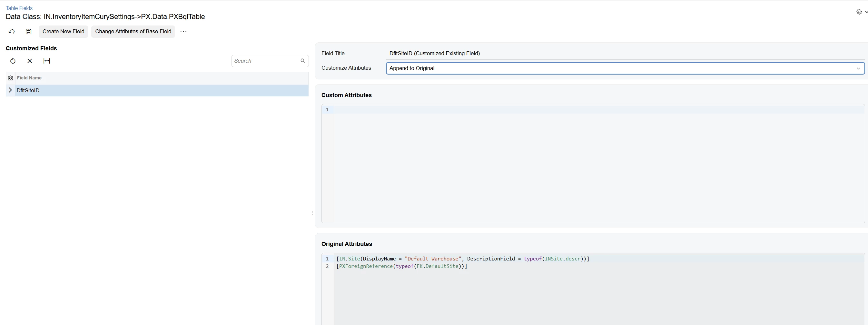Click the IN.Site attribute line in Original Attributes
This screenshot has height=325, width=868.
463,259
